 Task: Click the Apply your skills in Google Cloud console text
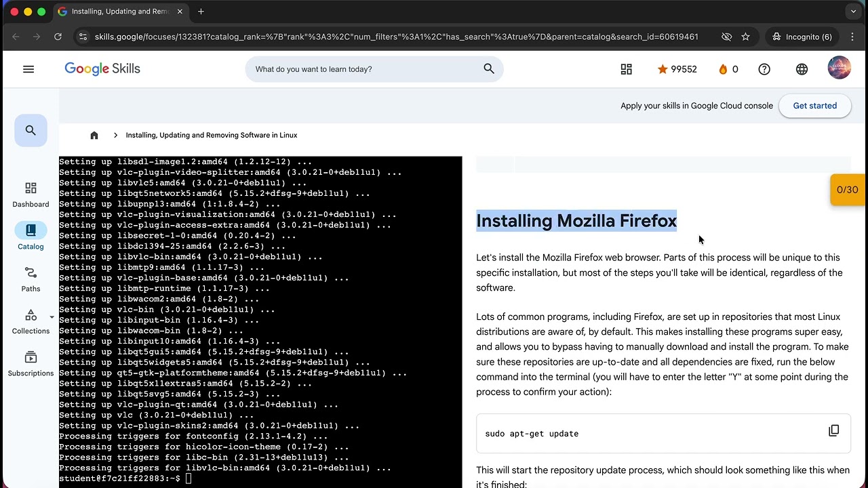pyautogui.click(x=696, y=106)
